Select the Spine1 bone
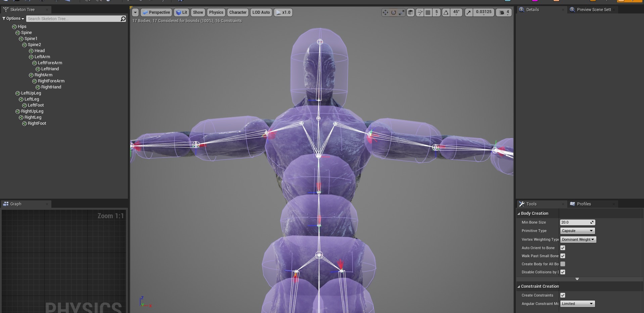The image size is (644, 313). pos(31,39)
